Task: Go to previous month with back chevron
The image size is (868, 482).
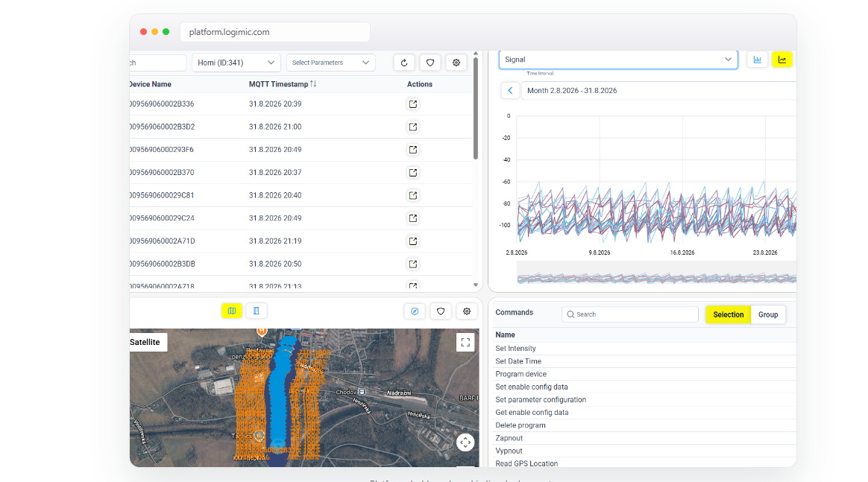Action: point(510,91)
